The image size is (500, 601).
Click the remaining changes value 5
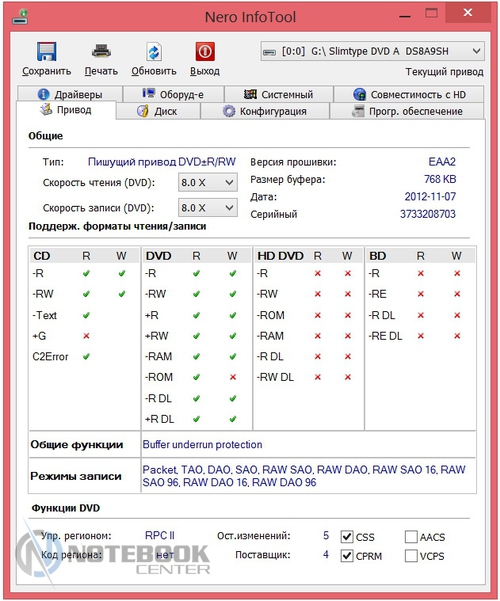(x=326, y=535)
